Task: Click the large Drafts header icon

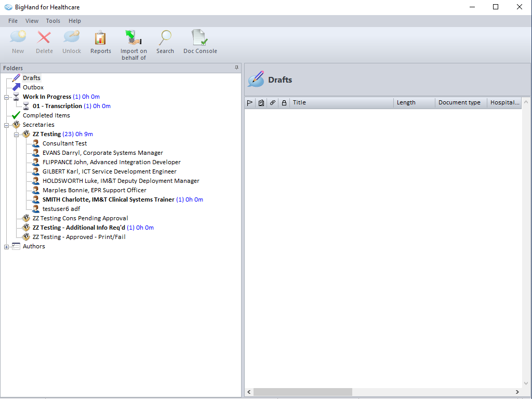Action: coord(256,79)
